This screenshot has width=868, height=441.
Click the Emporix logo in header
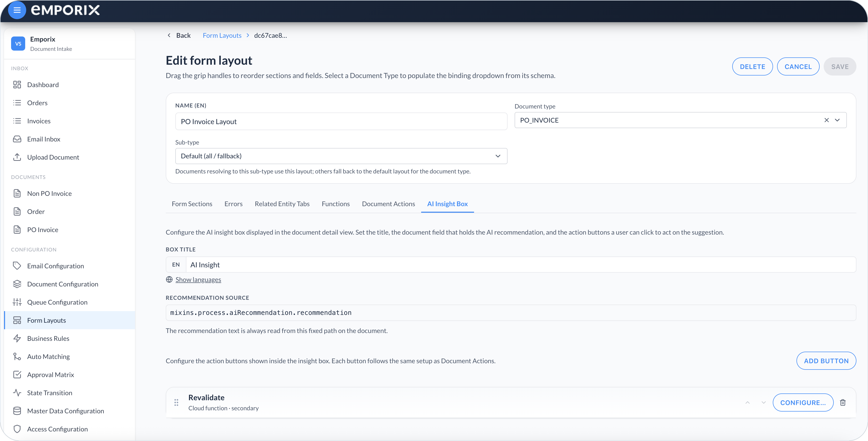click(x=65, y=10)
